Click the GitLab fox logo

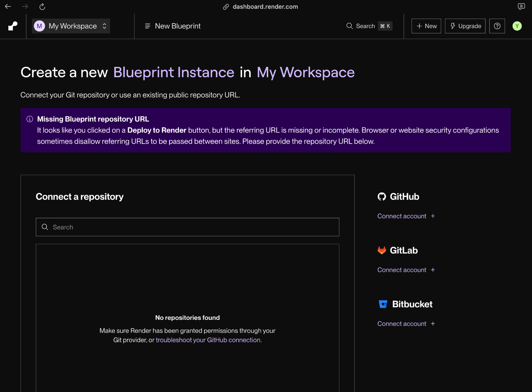382,250
